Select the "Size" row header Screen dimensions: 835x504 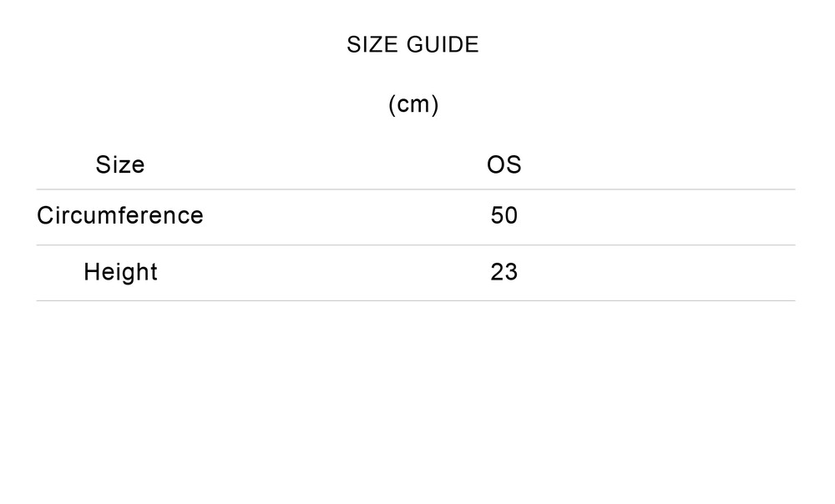[120, 164]
